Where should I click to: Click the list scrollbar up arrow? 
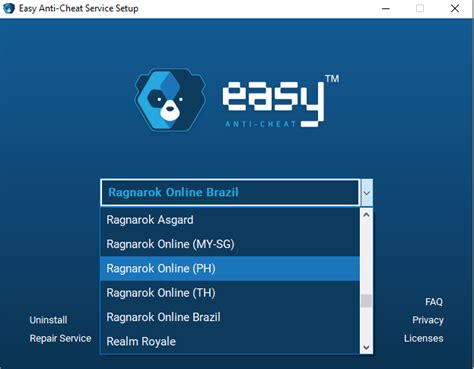pos(366,215)
